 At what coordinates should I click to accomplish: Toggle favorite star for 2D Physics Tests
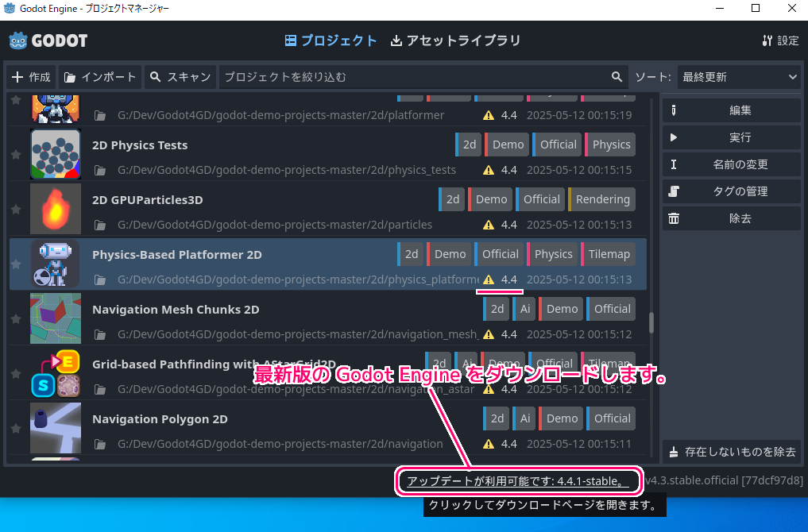pos(16,155)
